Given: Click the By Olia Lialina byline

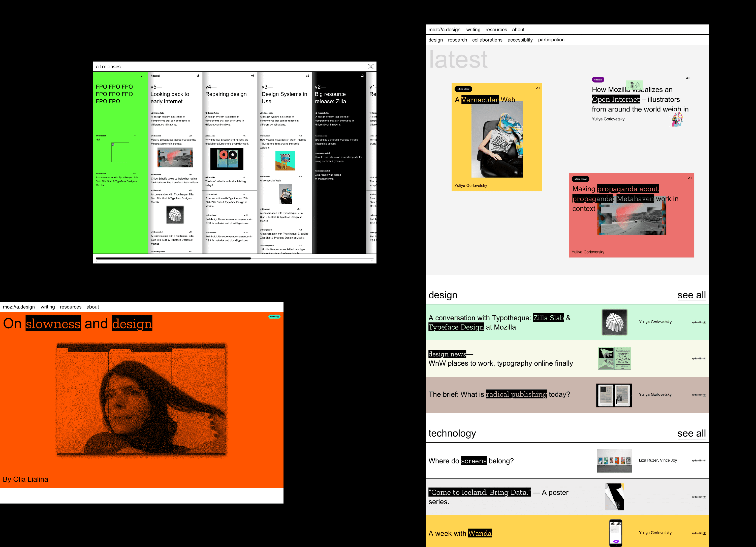Looking at the screenshot, I should pyautogui.click(x=25, y=479).
